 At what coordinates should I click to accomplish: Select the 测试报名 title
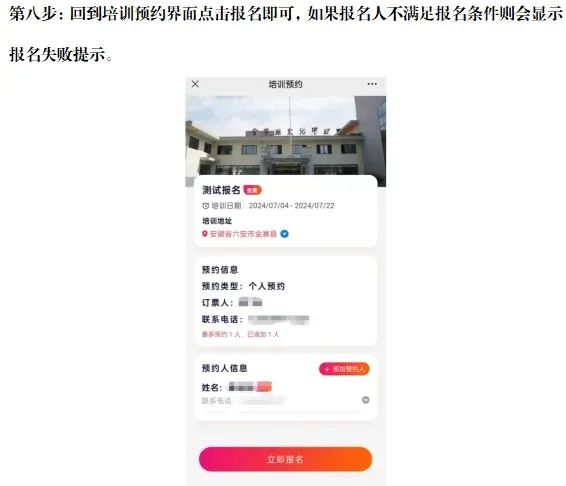pyautogui.click(x=221, y=190)
